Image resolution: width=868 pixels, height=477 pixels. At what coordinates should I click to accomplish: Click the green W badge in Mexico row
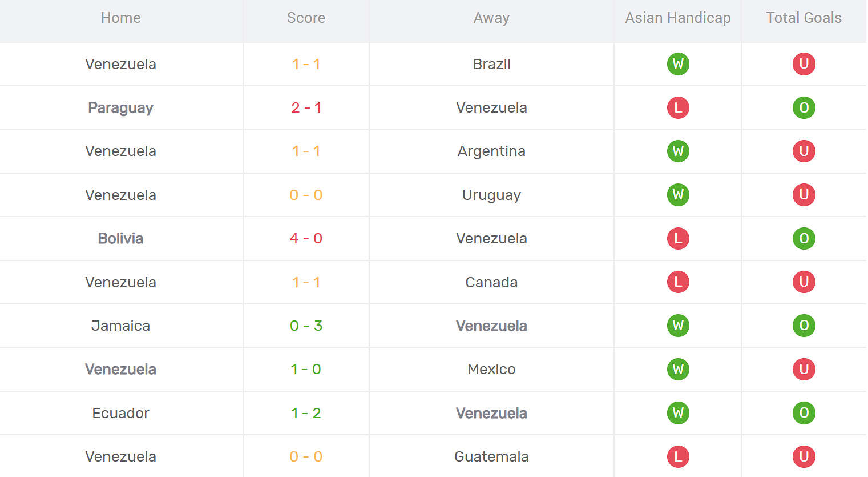[678, 369]
